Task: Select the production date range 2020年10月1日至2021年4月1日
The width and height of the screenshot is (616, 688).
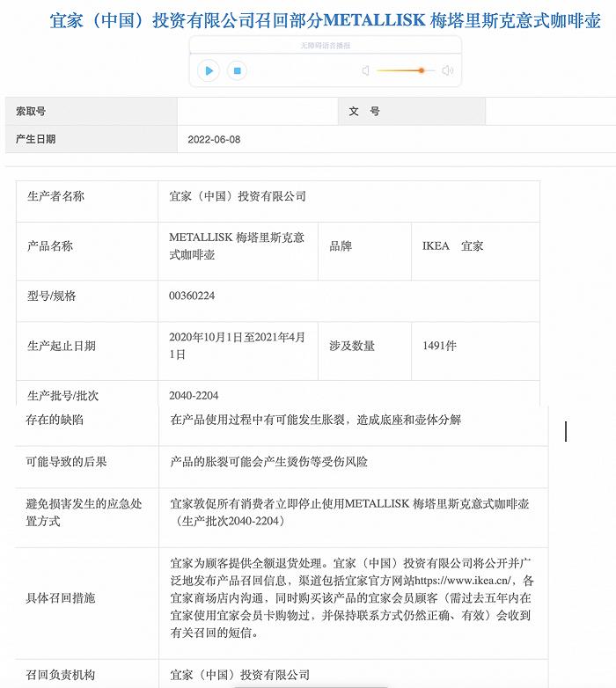Action: (x=237, y=346)
